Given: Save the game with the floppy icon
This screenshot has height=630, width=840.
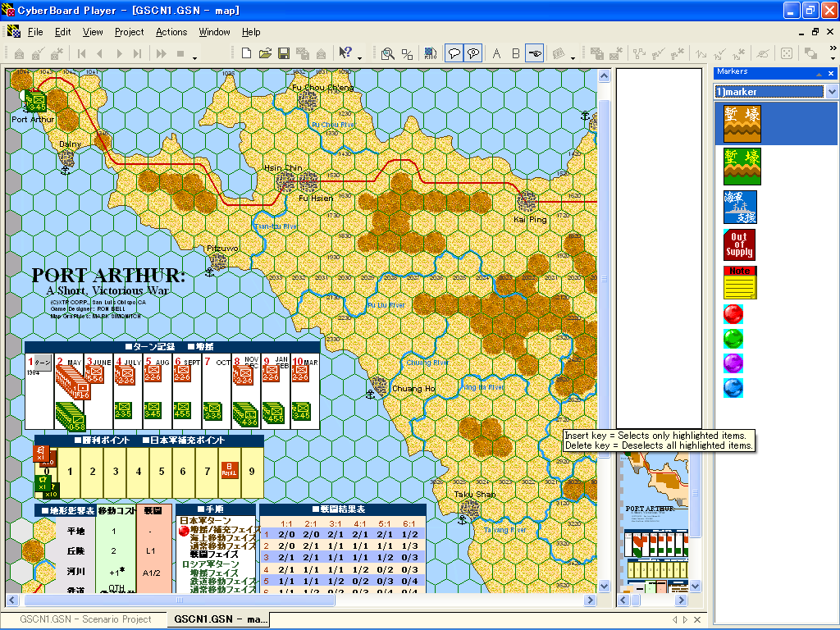Looking at the screenshot, I should [284, 53].
